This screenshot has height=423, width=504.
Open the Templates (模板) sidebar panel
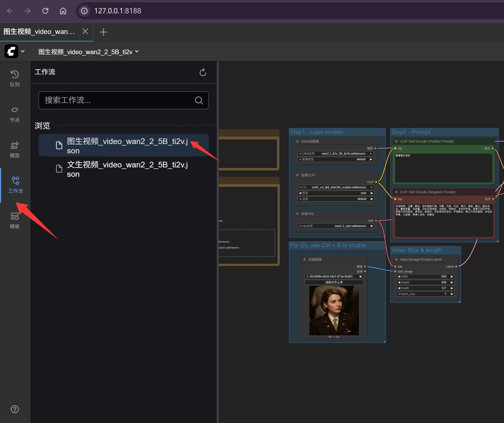(x=15, y=221)
